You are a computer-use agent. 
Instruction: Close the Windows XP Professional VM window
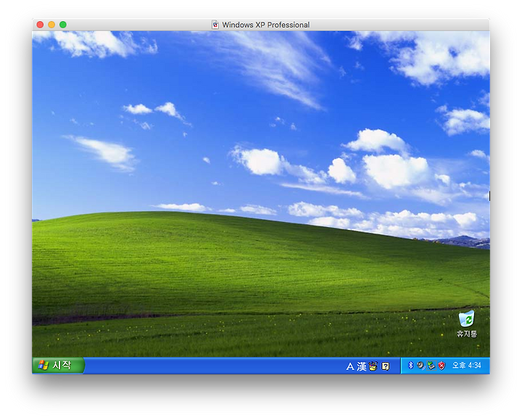point(41,25)
